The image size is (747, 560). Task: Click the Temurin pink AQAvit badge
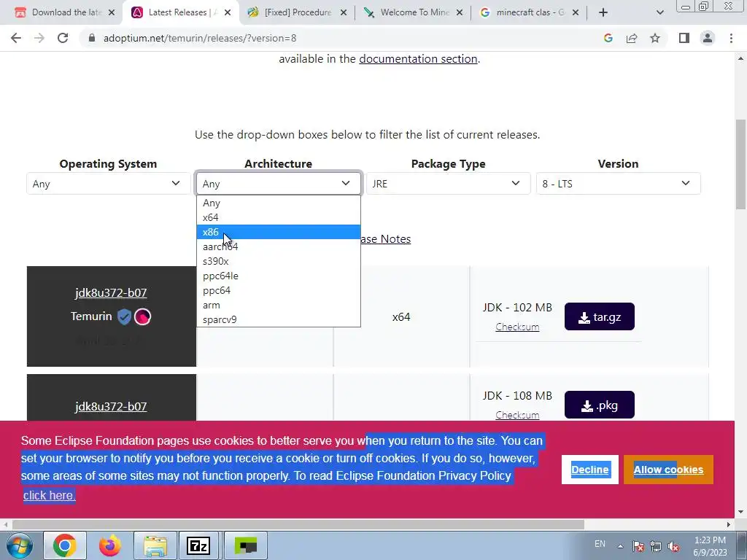142,316
